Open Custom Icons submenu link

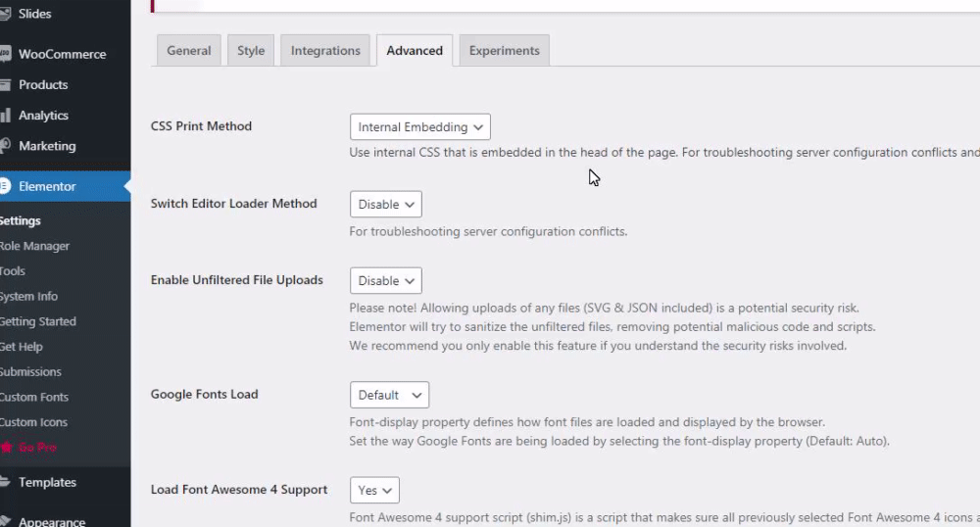[33, 422]
